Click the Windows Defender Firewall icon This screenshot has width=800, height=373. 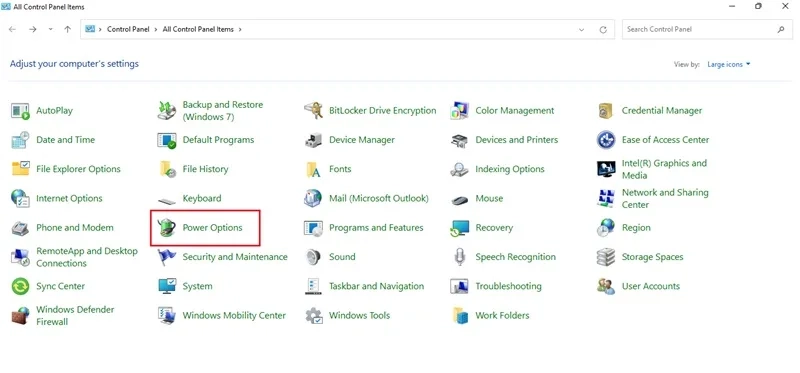point(20,316)
